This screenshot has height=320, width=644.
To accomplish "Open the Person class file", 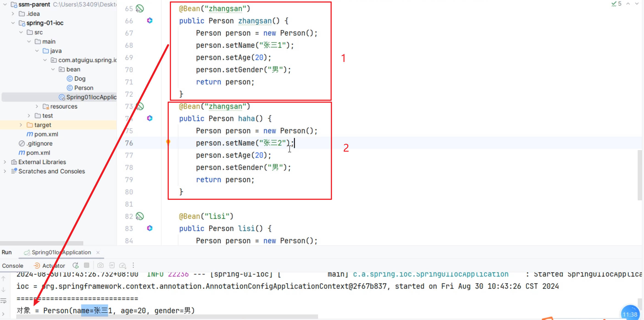I will [x=84, y=88].
